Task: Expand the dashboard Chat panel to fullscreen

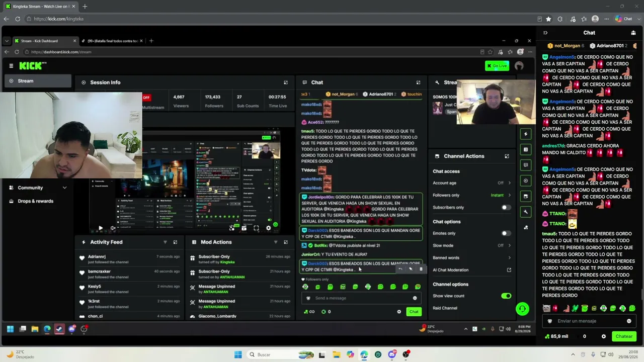Action: pyautogui.click(x=418, y=82)
